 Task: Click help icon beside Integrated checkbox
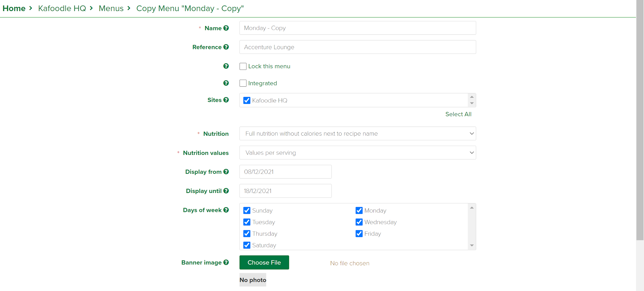pos(226,83)
